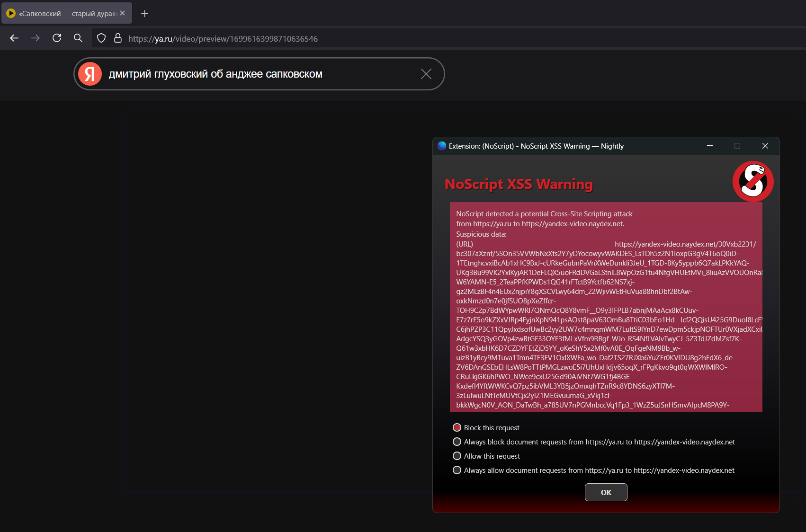The width and height of the screenshot is (806, 532).
Task: Click the 'from https://ya.ru to https://yandex-video.naydex.net.' line
Action: (x=540, y=224)
